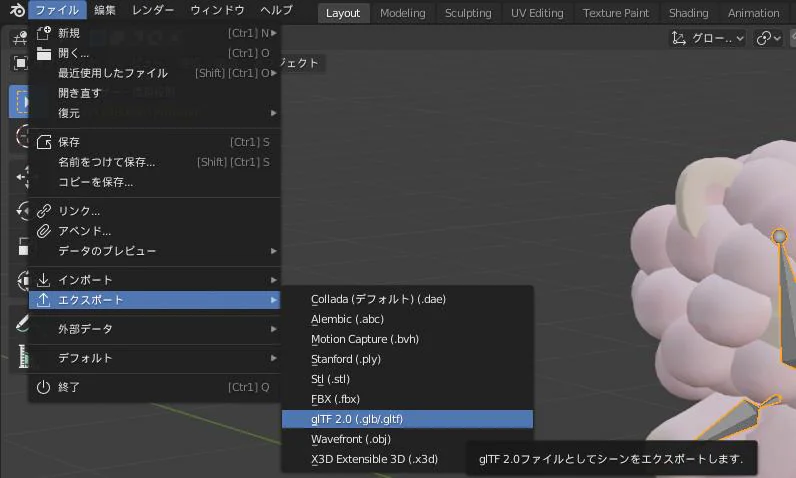This screenshot has height=478, width=796.
Task: Switch to the Animation workspace tab
Action: point(753,13)
